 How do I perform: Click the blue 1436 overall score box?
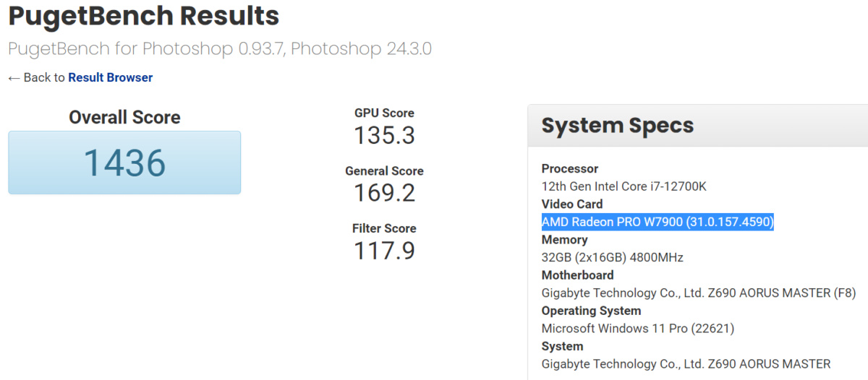click(x=124, y=163)
